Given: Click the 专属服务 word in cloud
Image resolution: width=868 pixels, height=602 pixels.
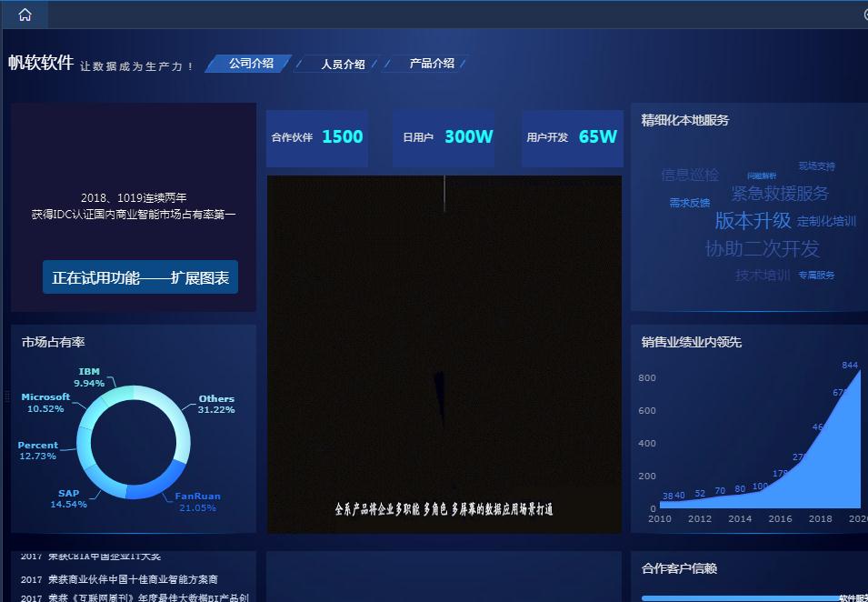Looking at the screenshot, I should pos(816,276).
